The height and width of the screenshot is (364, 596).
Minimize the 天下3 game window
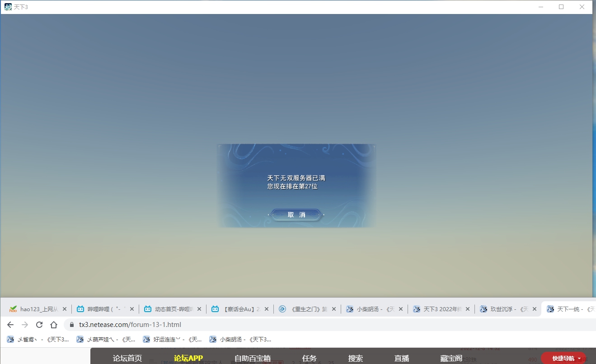pyautogui.click(x=540, y=7)
